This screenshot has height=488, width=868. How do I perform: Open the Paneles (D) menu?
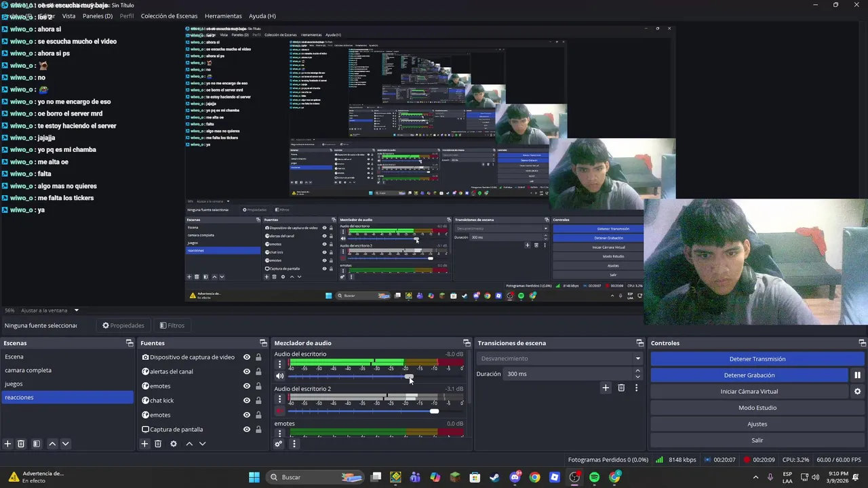(98, 16)
